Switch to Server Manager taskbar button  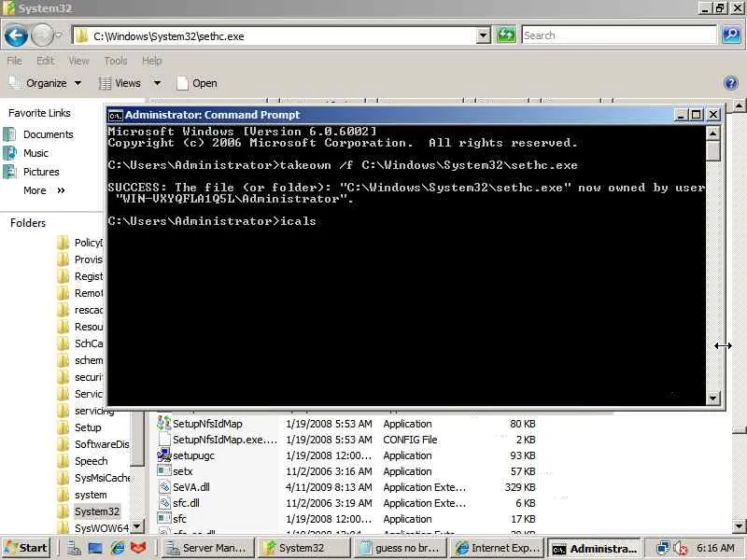[x=207, y=549]
